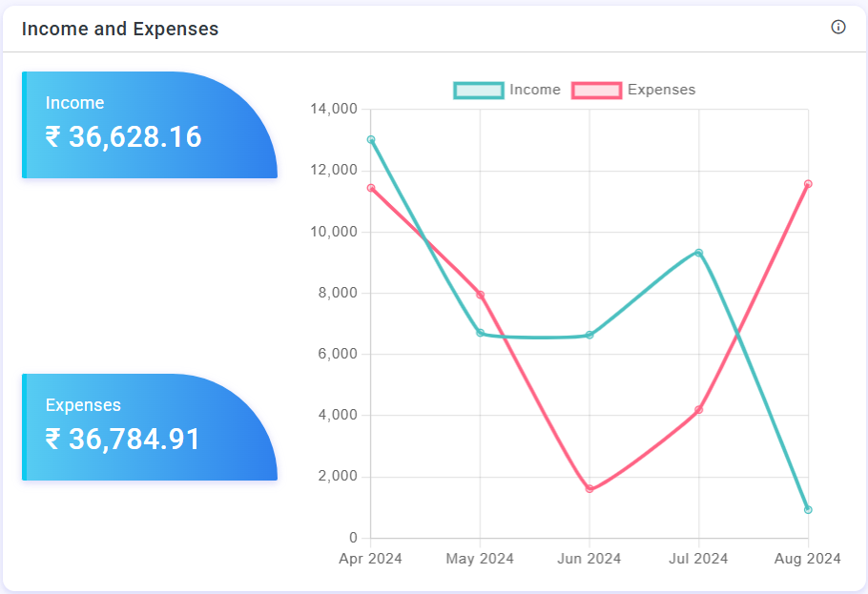Click the 14,000 y-axis label

334,110
